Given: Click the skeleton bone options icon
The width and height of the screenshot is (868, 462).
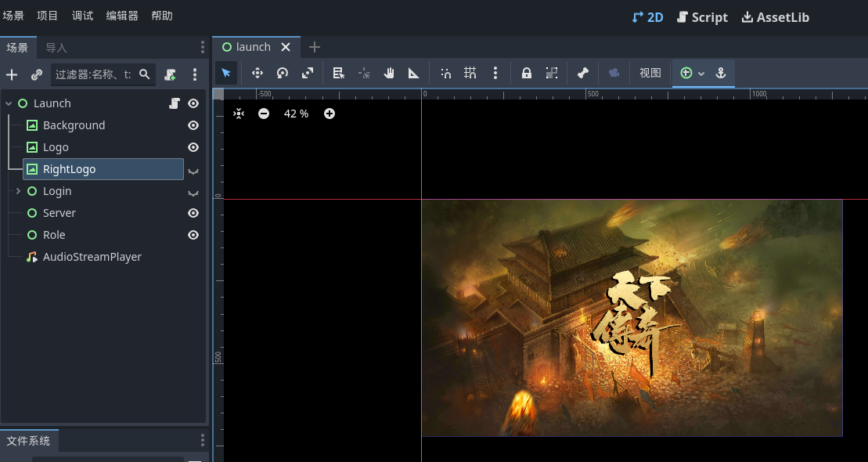Looking at the screenshot, I should [x=582, y=73].
